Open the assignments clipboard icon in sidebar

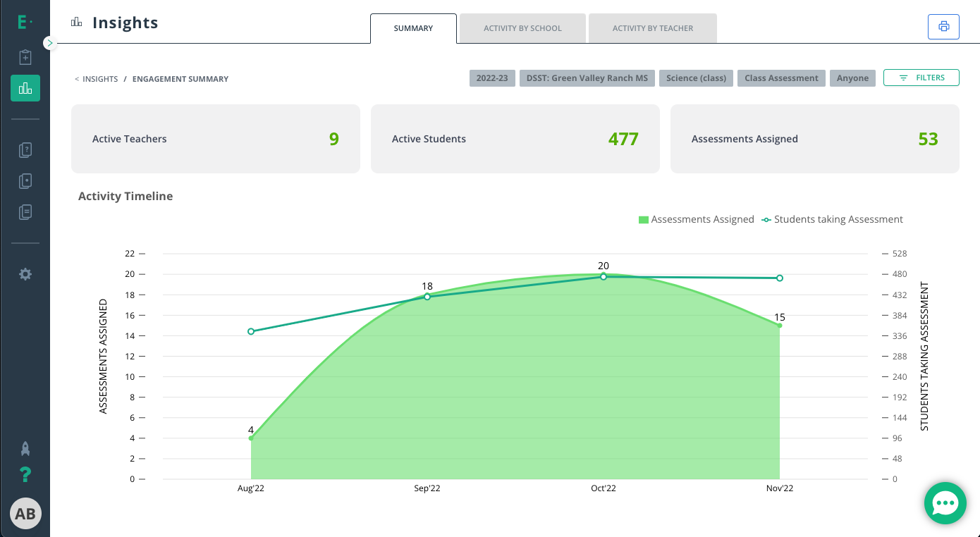click(25, 57)
